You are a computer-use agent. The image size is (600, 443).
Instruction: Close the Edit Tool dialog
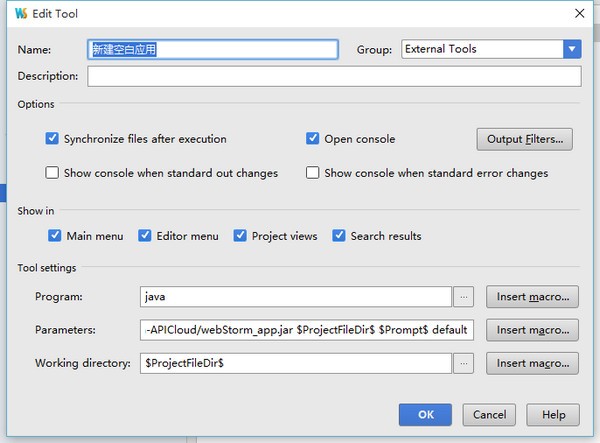click(x=576, y=14)
